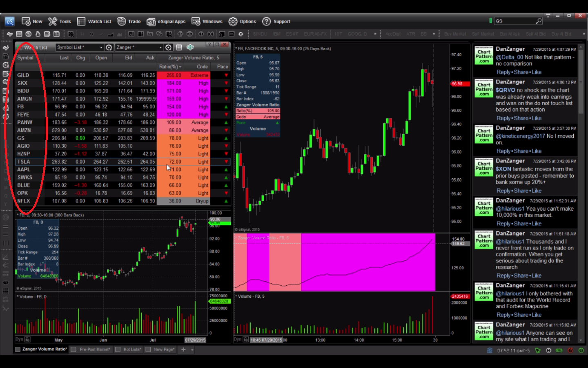
Task: Open the Options menu
Action: click(x=247, y=21)
